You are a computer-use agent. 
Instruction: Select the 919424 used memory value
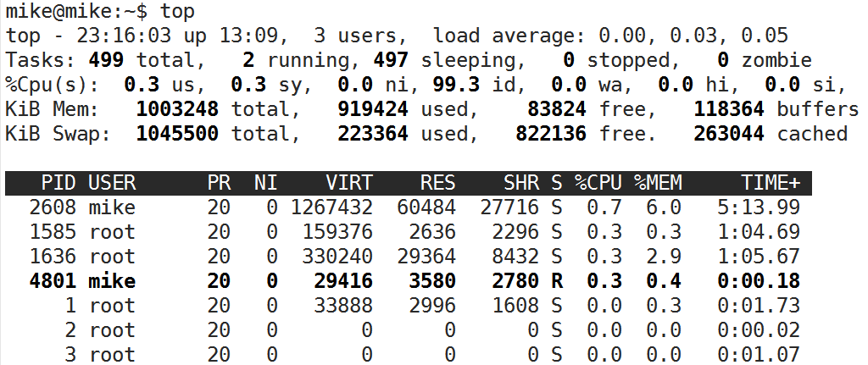point(373,109)
